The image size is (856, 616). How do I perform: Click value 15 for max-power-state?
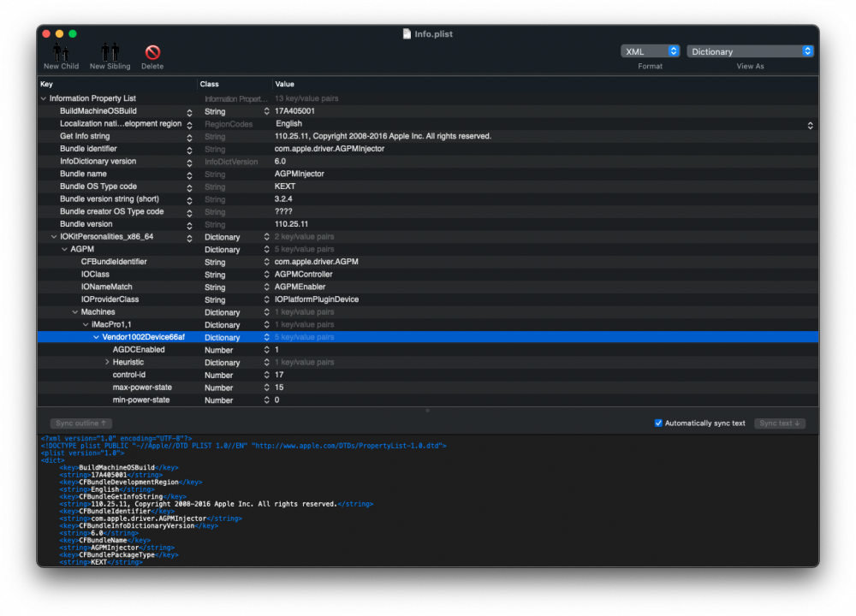pyautogui.click(x=279, y=388)
